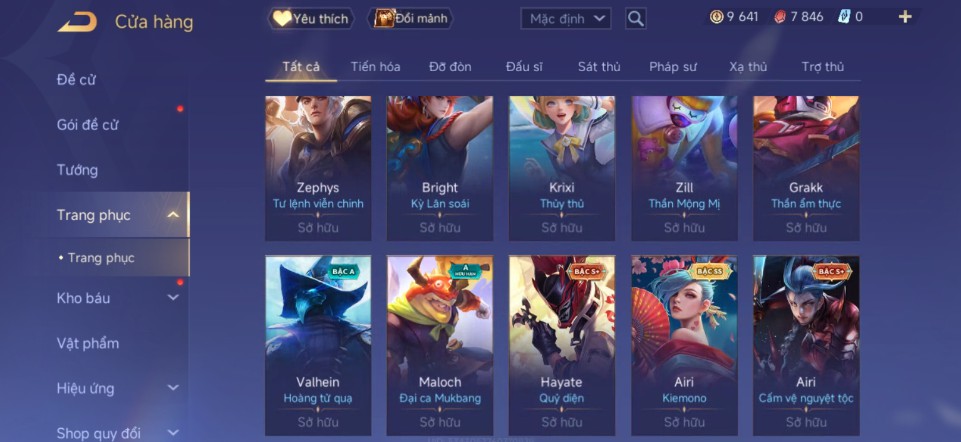Open the search magnifier icon
Viewport: 961px width, 442px height.
tap(636, 18)
